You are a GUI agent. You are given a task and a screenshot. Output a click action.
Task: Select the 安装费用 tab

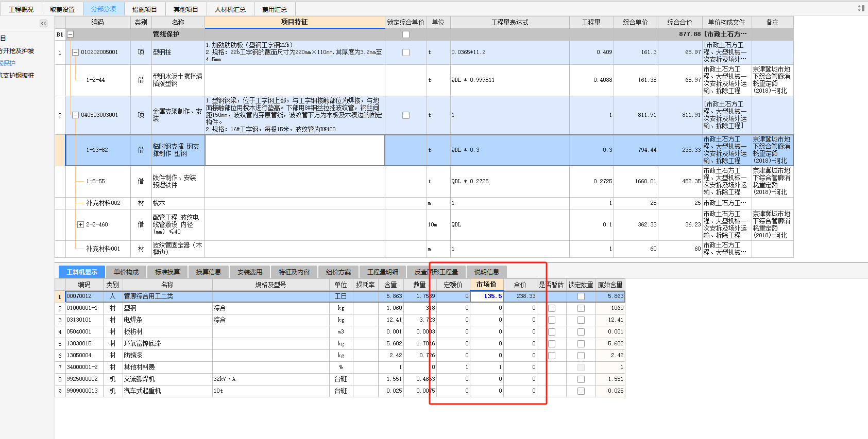(250, 272)
